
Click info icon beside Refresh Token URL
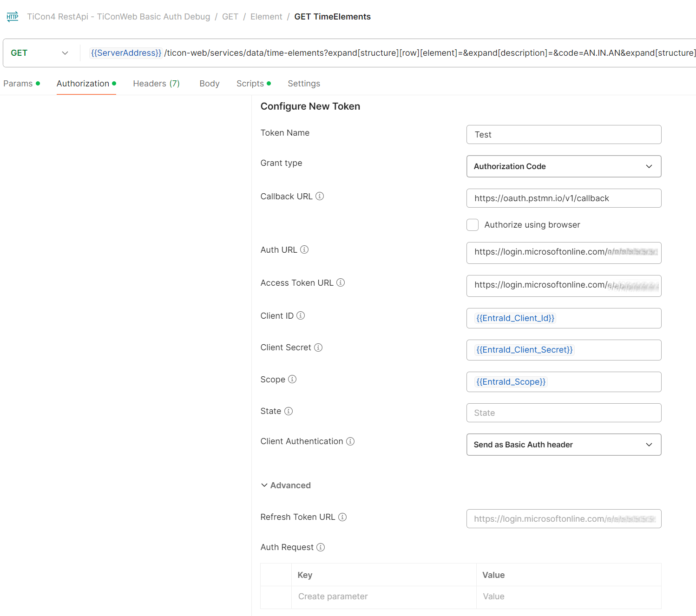tap(342, 517)
